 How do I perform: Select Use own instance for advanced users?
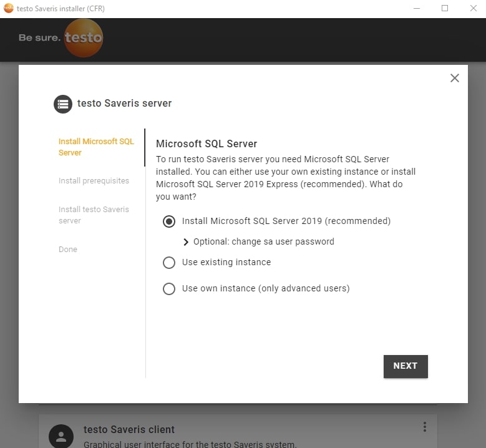(x=169, y=289)
